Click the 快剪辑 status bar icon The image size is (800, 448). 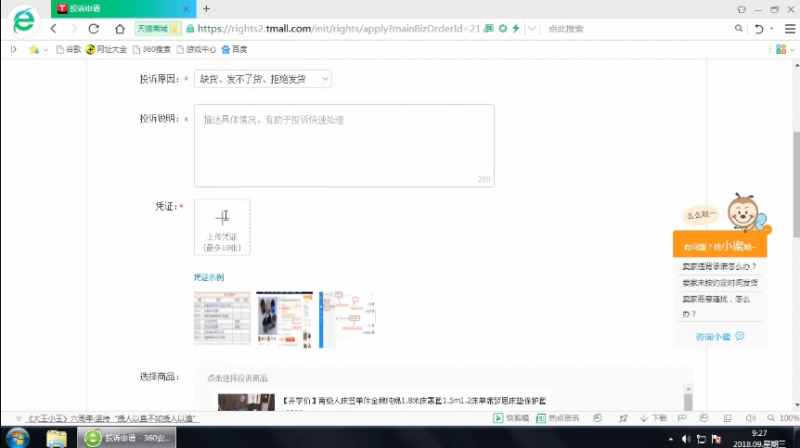coord(511,418)
